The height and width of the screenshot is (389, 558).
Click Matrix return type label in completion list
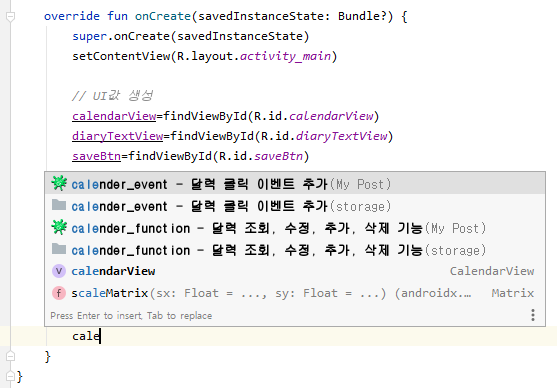tap(513, 293)
